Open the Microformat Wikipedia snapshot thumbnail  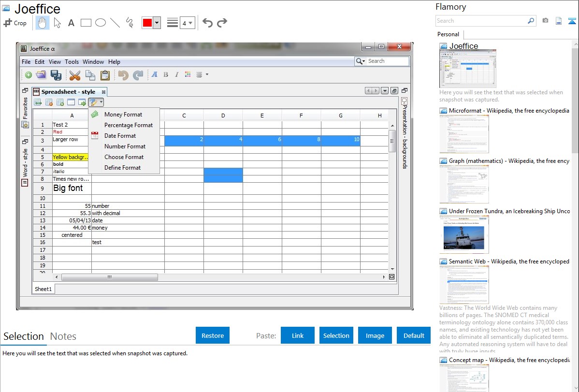point(464,134)
